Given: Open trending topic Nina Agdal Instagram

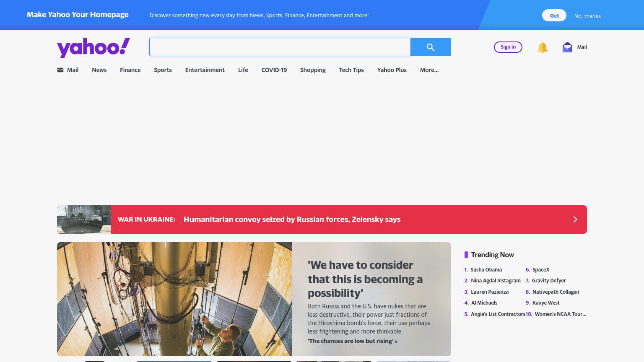Looking at the screenshot, I should pos(496,281).
